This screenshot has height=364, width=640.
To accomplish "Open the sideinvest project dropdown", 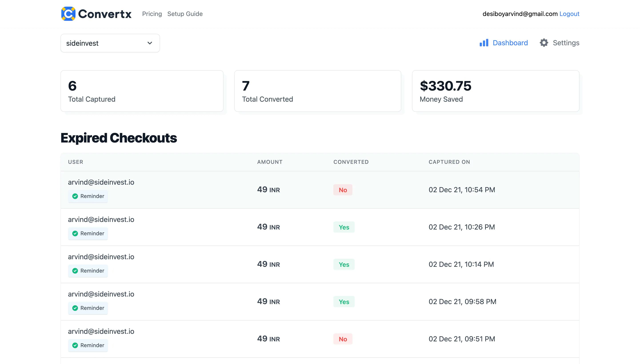I will (x=110, y=43).
